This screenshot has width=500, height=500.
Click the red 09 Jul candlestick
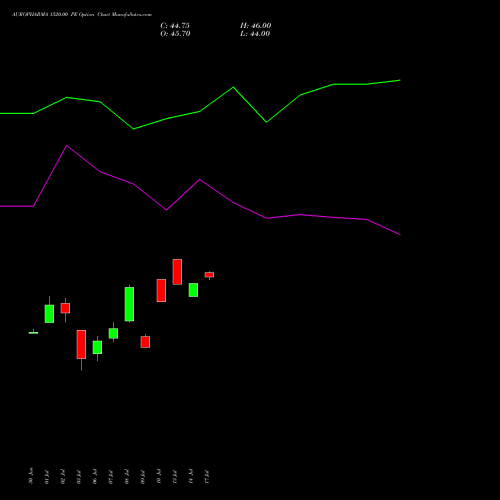point(145,342)
